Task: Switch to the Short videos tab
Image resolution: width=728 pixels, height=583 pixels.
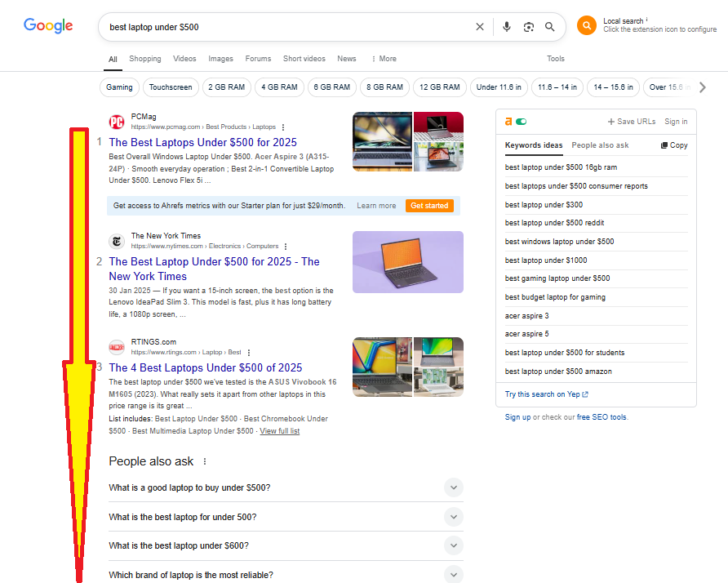Action: pos(304,59)
